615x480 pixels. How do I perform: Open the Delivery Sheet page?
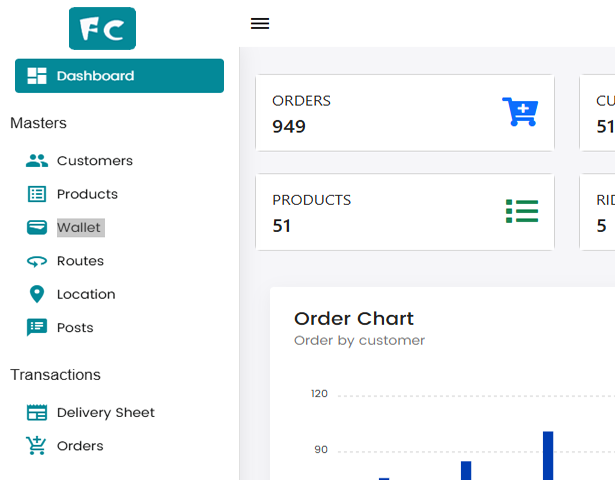[106, 413]
